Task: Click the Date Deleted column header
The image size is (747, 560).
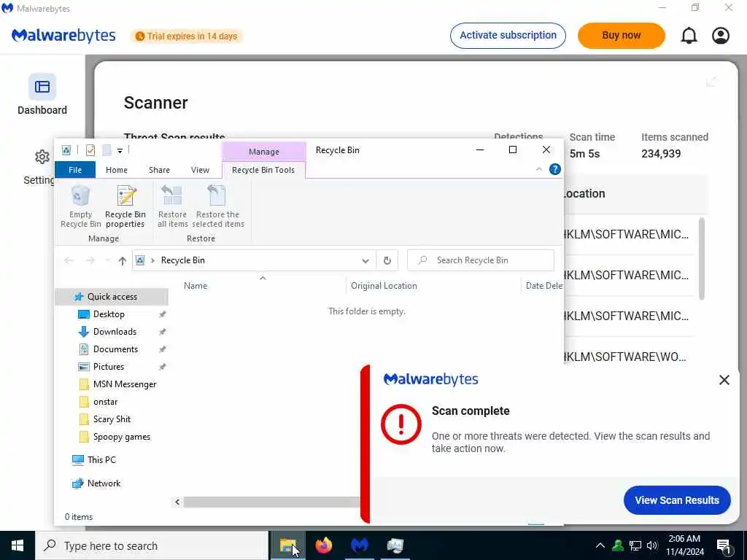Action: click(543, 286)
